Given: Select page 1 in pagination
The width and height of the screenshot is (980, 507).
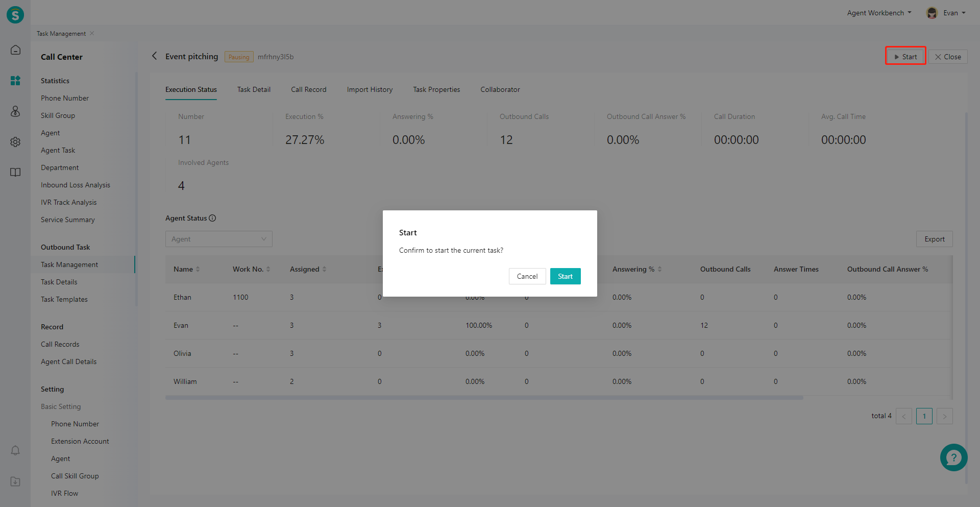Looking at the screenshot, I should [x=924, y=416].
